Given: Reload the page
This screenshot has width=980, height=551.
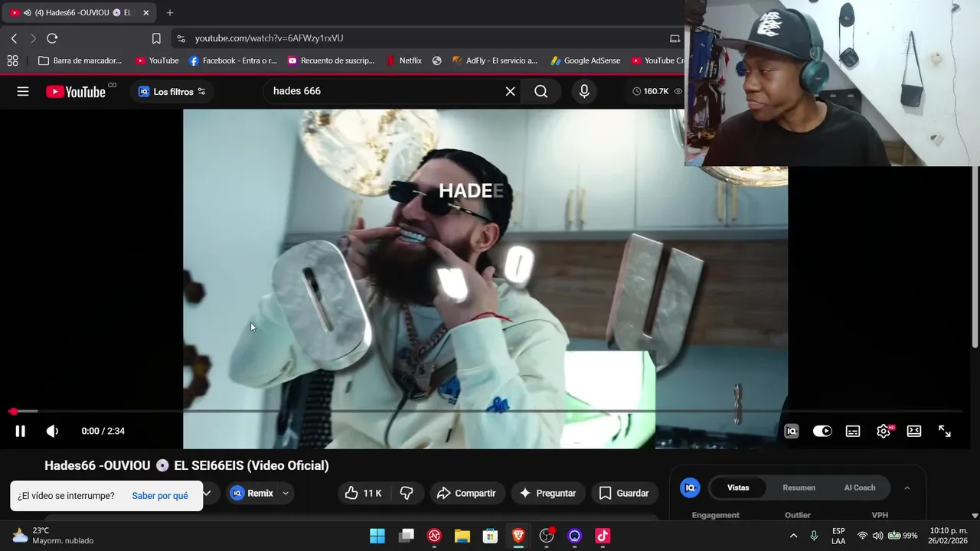Looking at the screenshot, I should point(52,38).
